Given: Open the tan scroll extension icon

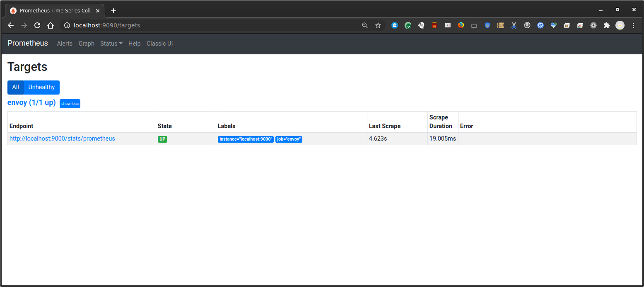Looking at the screenshot, I should tap(501, 25).
